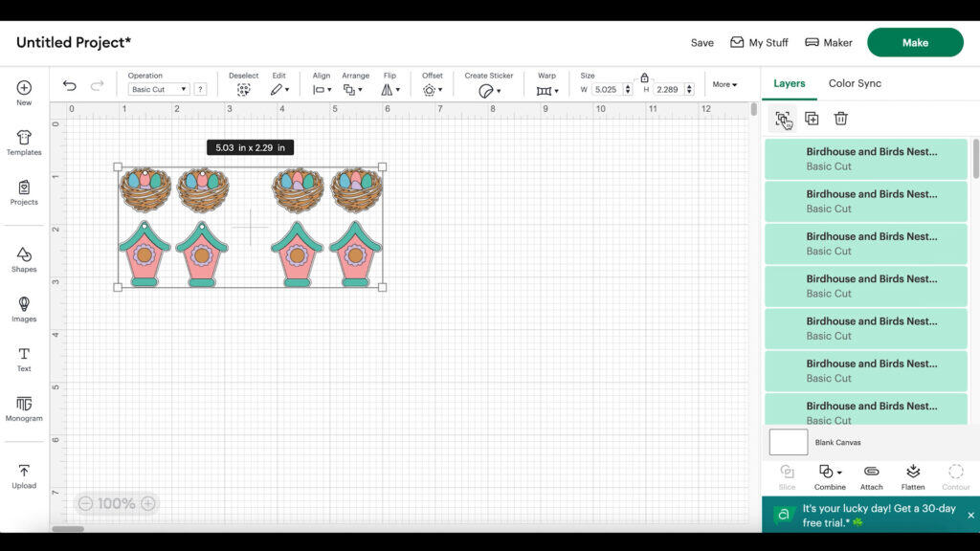
Task: Click the Upload icon
Action: tap(24, 476)
